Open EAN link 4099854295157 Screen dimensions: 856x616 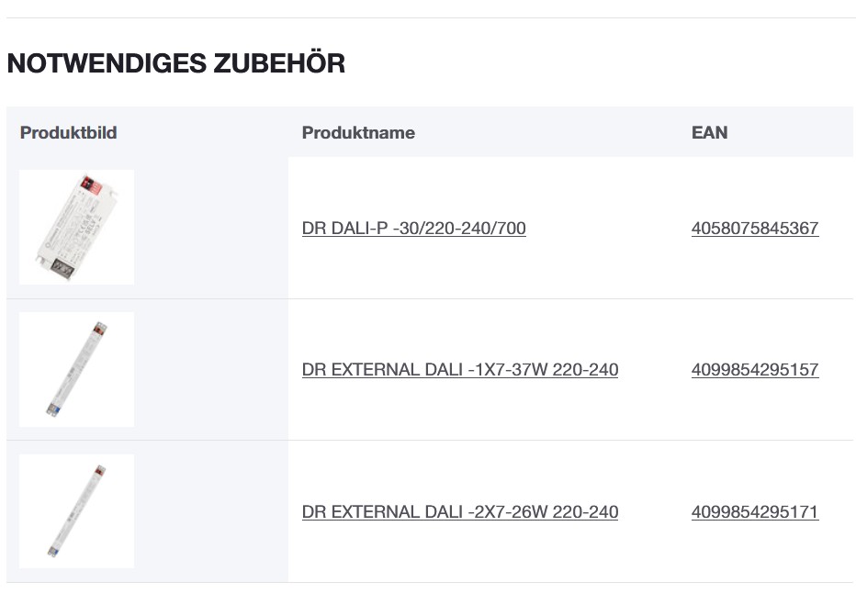pos(754,370)
